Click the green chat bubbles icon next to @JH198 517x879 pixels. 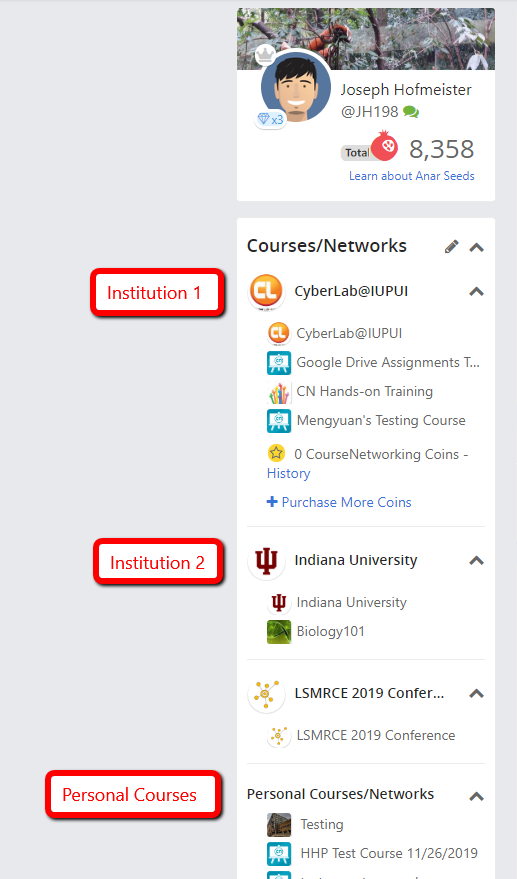411,112
